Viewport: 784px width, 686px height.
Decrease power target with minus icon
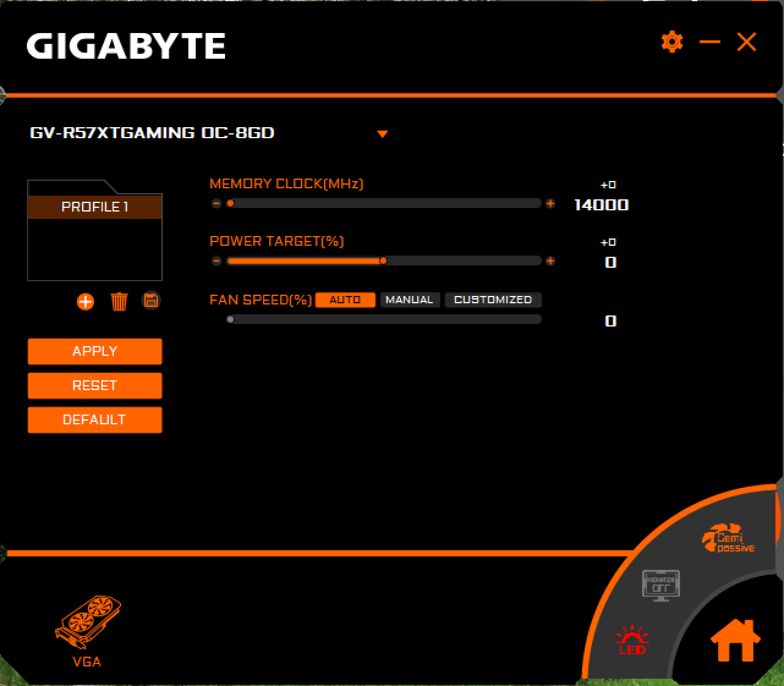pyautogui.click(x=216, y=261)
